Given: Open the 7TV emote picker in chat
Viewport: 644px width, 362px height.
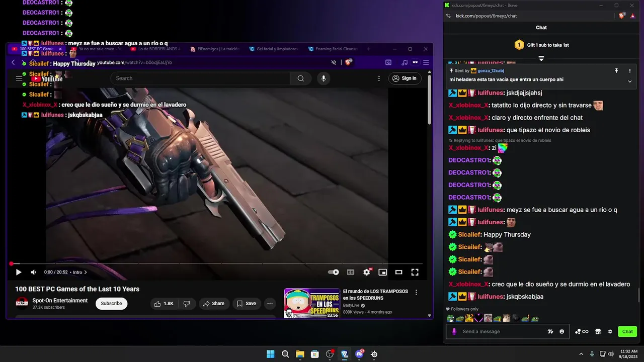Looking at the screenshot, I should click(550, 331).
